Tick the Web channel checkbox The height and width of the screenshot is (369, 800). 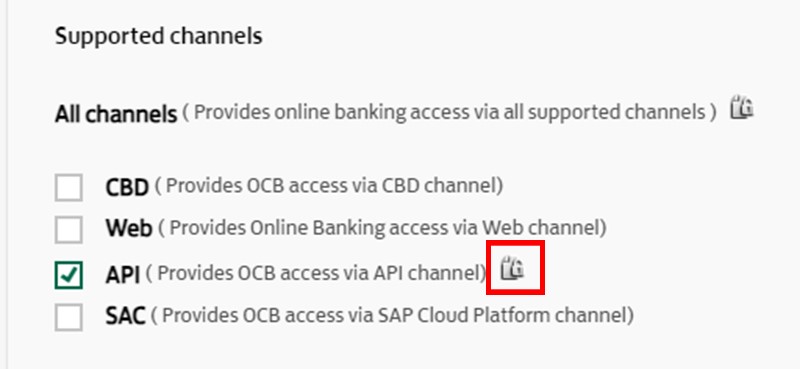click(x=68, y=230)
